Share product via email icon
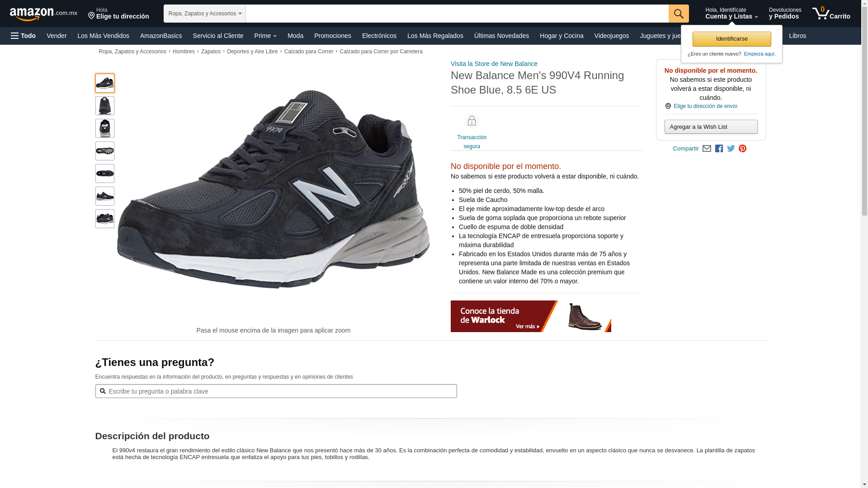Viewport: 868px width, 488px height. [707, 149]
